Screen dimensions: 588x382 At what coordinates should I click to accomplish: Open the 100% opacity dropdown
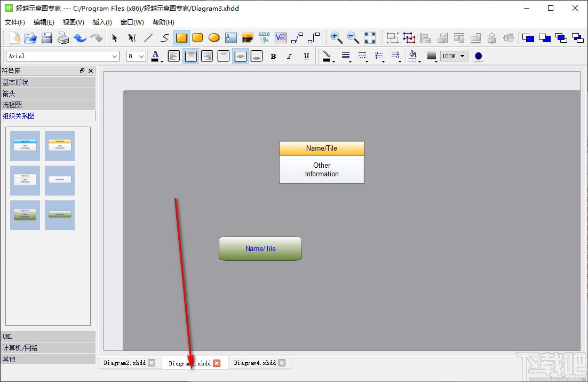click(454, 56)
